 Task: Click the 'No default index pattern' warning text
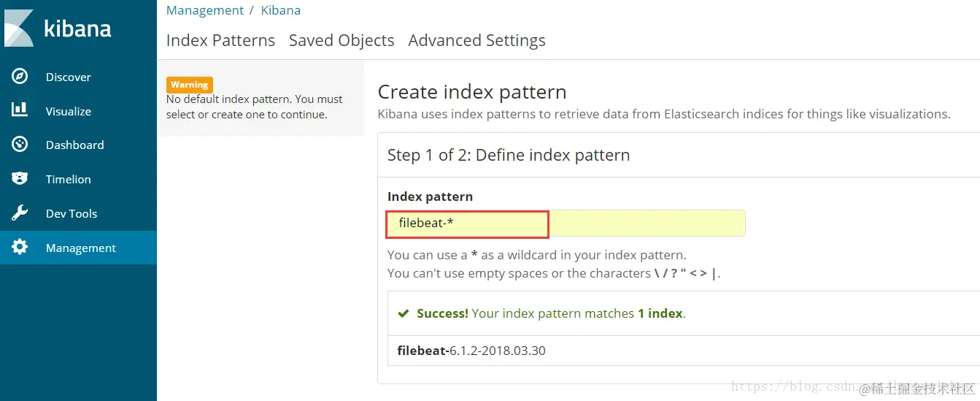pos(255,107)
